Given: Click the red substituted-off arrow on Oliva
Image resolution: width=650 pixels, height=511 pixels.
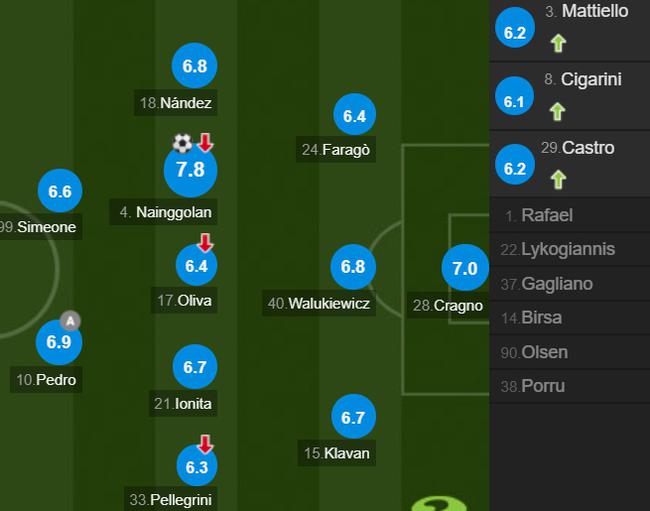Looking at the screenshot, I should pos(205,242).
